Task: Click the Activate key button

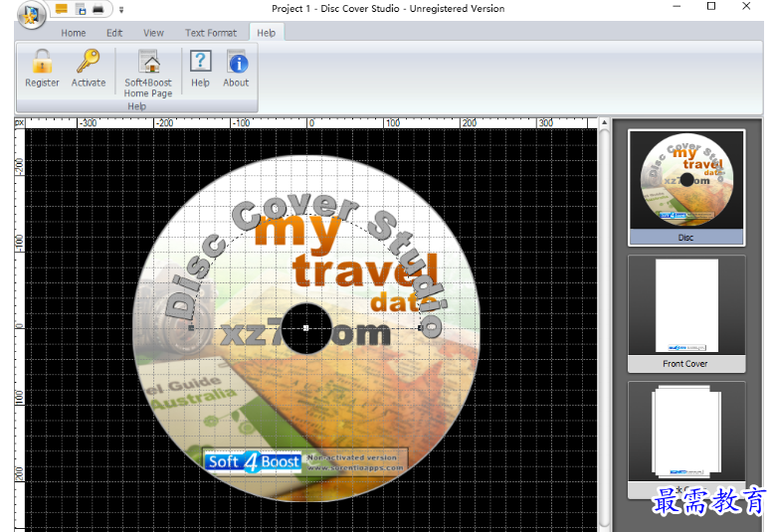Action: [x=89, y=69]
